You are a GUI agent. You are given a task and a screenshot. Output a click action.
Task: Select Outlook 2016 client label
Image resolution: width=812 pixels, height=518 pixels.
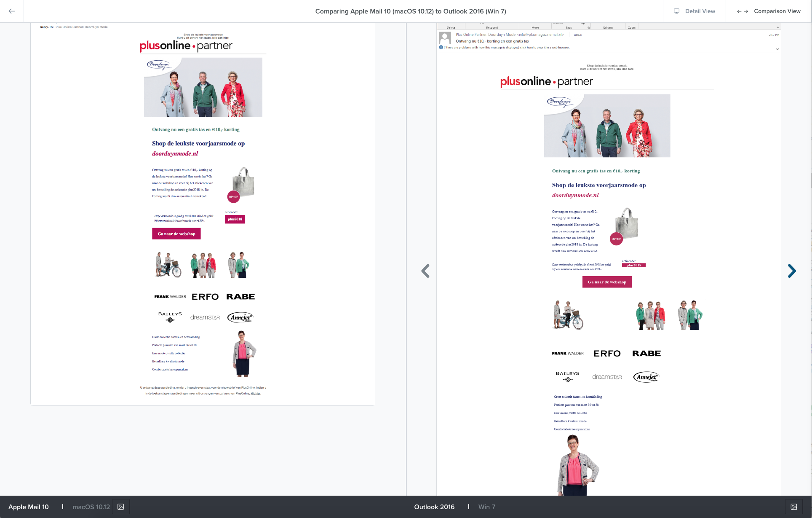coord(434,507)
